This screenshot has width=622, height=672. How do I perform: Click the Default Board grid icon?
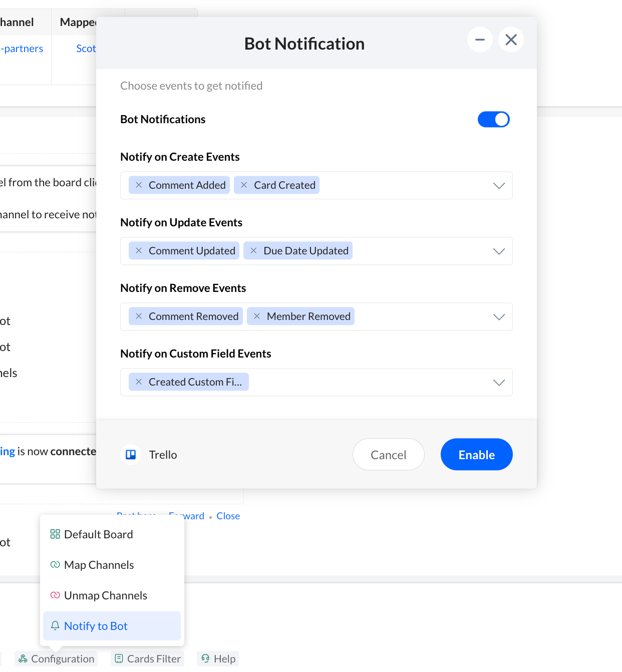tap(55, 534)
